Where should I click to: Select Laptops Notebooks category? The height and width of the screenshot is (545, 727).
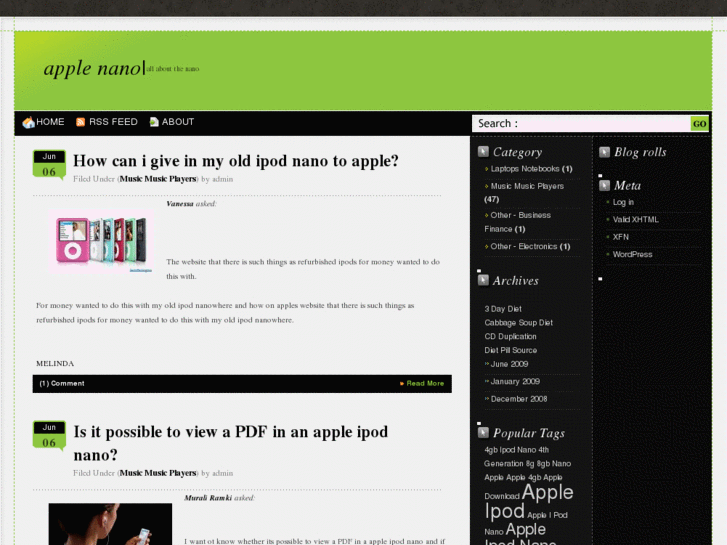pyautogui.click(x=531, y=169)
